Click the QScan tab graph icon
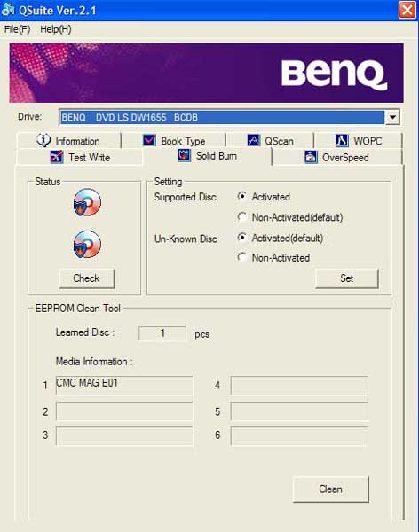The height and width of the screenshot is (532, 419). [x=254, y=140]
